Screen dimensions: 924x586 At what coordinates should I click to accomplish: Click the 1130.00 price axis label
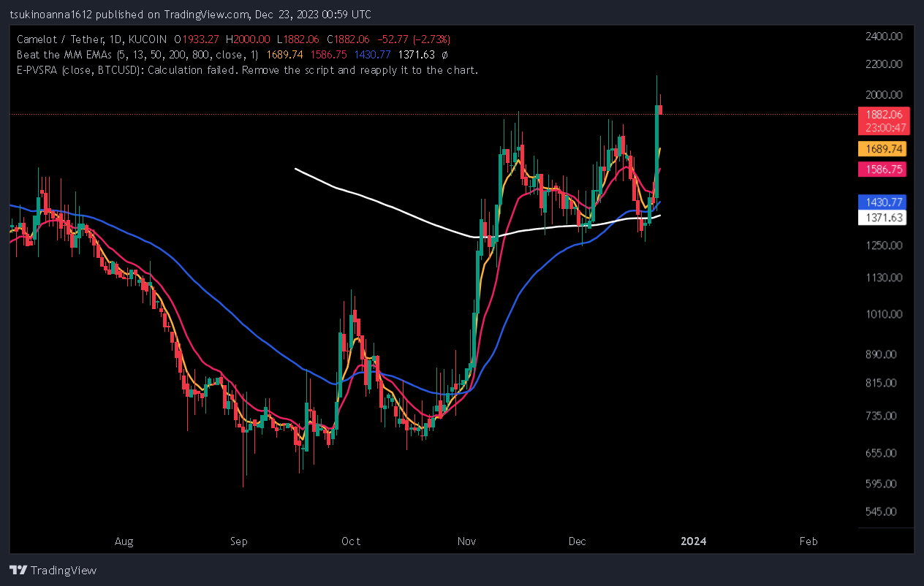point(883,278)
